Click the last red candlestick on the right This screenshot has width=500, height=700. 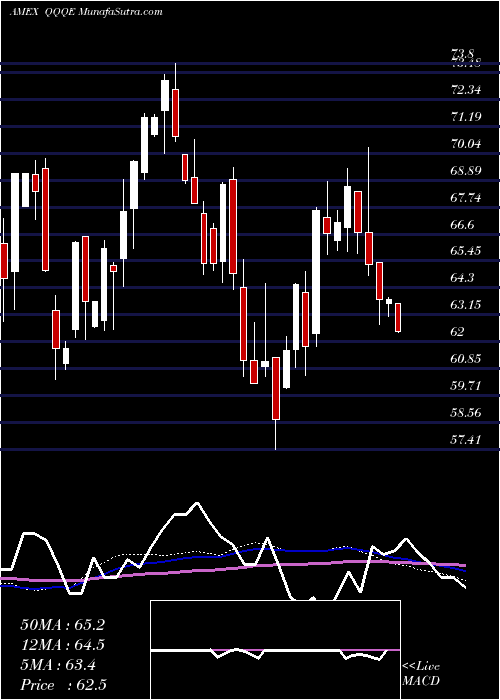coord(398,317)
